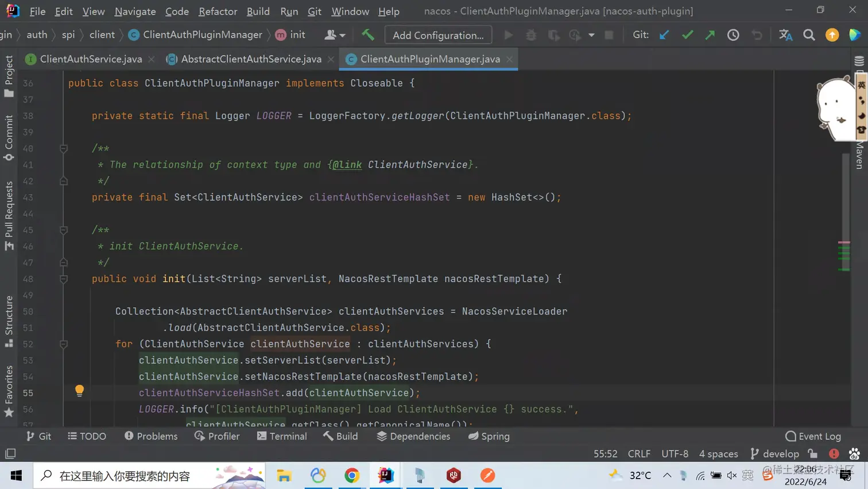The width and height of the screenshot is (868, 489).
Task: Click the build project hammer icon
Action: [x=367, y=34]
